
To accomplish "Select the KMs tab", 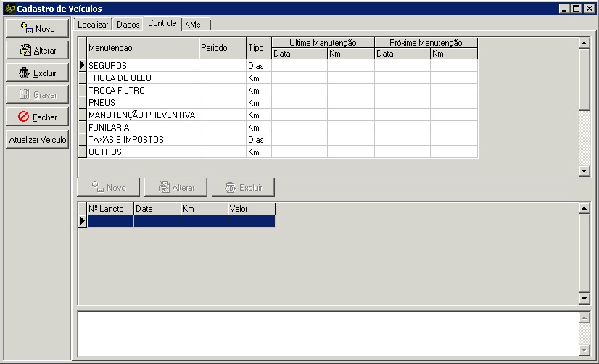I will 193,24.
